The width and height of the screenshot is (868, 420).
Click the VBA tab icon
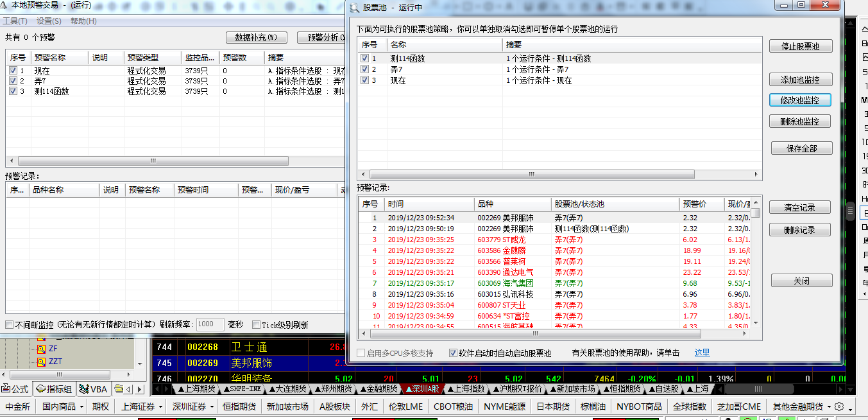pyautogui.click(x=84, y=389)
